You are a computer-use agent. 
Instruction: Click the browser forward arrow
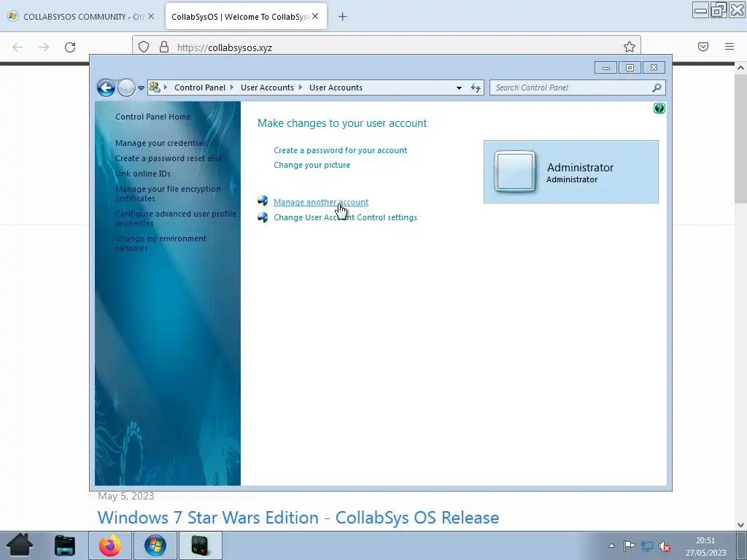pyautogui.click(x=44, y=47)
